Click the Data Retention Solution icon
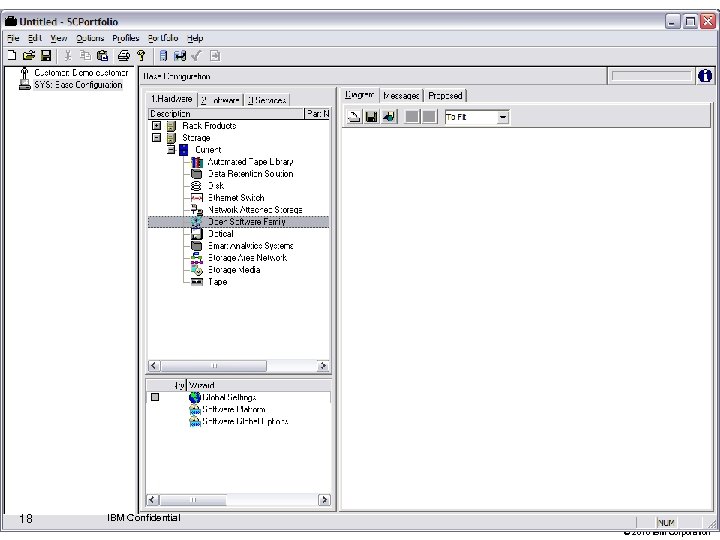This screenshot has height=540, width=720. 197,174
